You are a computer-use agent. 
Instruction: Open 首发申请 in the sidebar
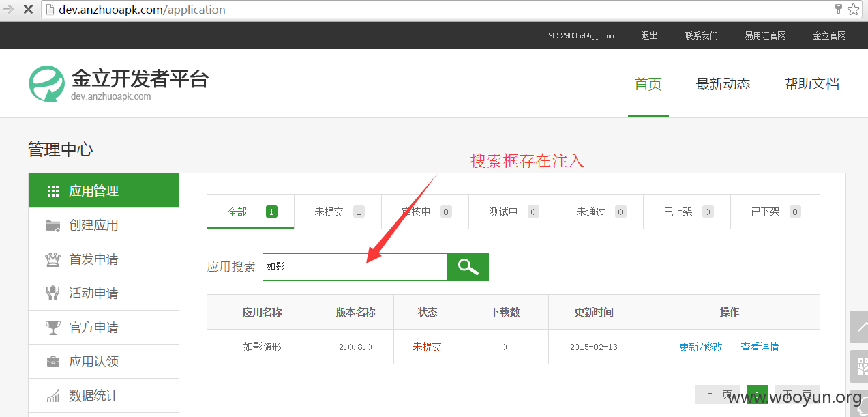[x=104, y=259]
